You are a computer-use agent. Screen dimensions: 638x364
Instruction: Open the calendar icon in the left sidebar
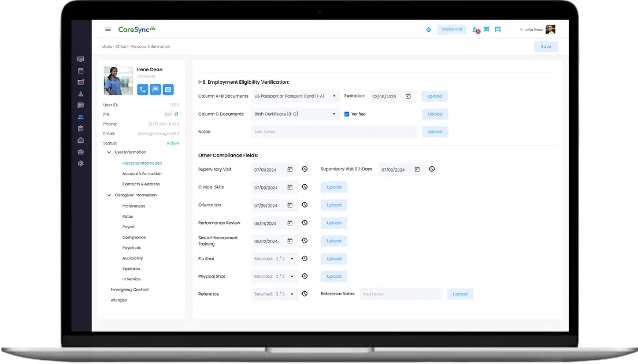(x=81, y=70)
